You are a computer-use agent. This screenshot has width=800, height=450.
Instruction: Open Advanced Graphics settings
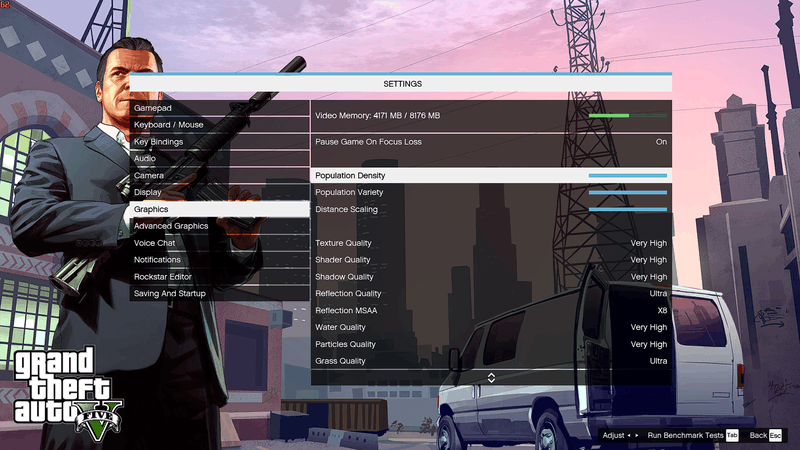pyautogui.click(x=219, y=226)
